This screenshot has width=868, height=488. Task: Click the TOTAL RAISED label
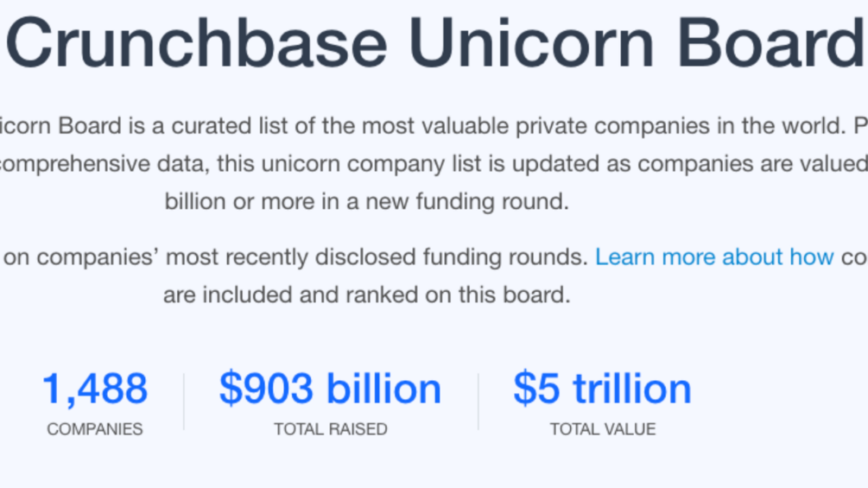[x=331, y=429]
